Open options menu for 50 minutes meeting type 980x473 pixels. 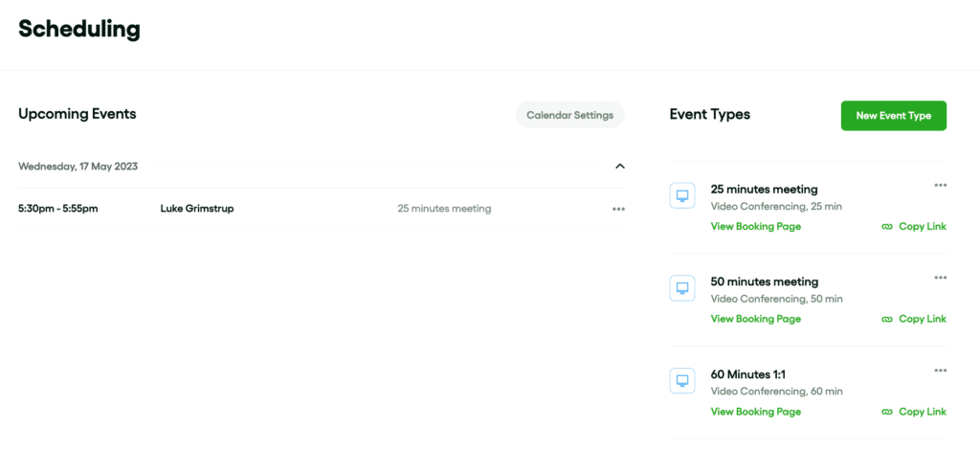(x=940, y=278)
